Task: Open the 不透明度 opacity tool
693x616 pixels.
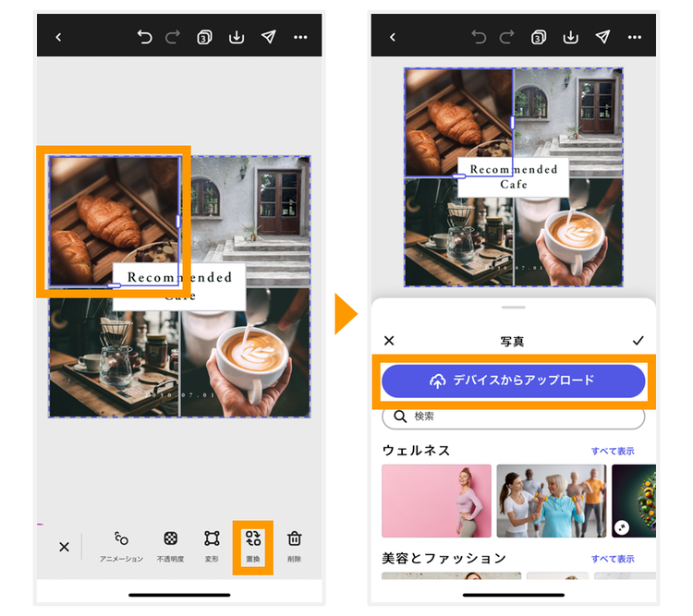Action: coord(171,547)
